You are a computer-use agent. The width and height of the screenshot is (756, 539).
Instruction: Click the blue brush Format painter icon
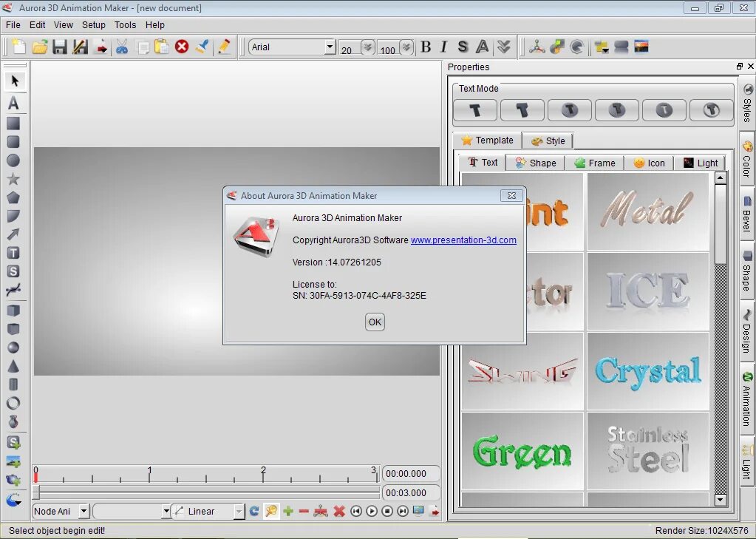click(x=202, y=47)
